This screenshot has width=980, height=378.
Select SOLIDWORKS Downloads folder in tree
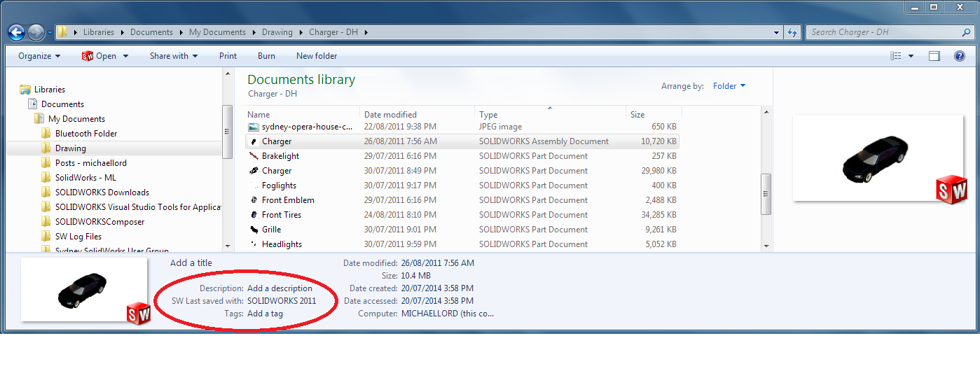point(102,192)
